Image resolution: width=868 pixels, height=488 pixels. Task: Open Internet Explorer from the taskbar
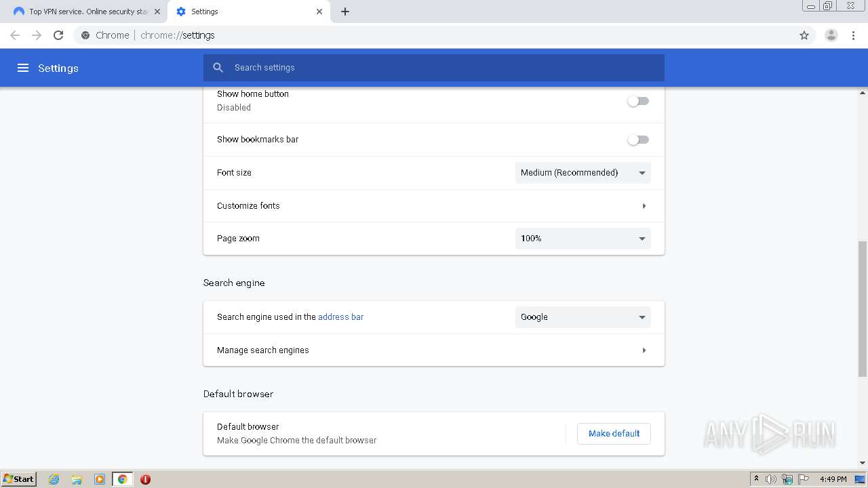pos(54,479)
